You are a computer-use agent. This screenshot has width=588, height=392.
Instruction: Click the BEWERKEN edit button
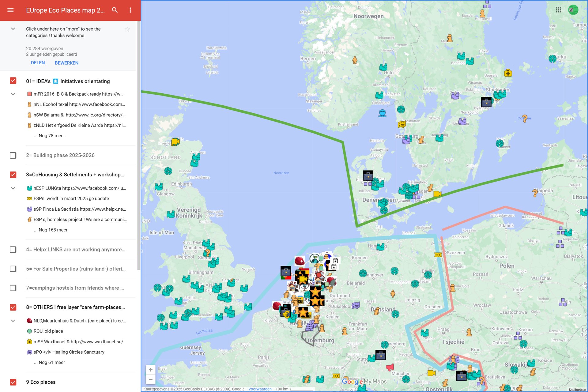click(x=66, y=63)
